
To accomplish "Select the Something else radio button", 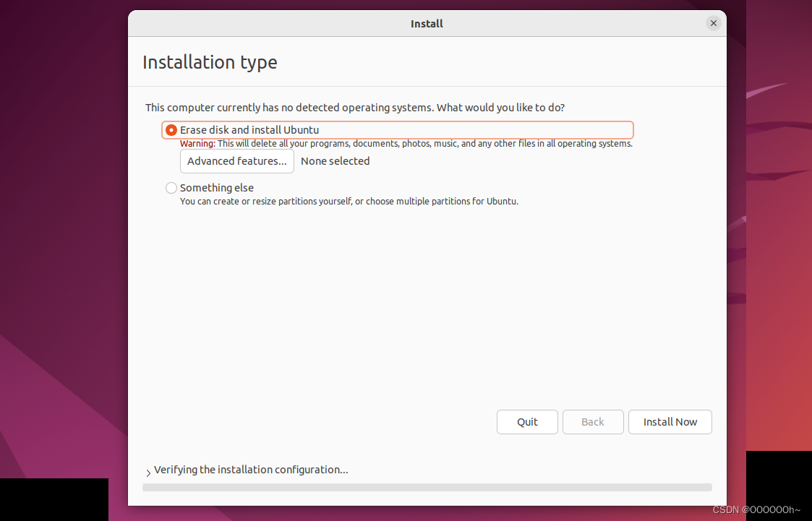I will coord(171,188).
